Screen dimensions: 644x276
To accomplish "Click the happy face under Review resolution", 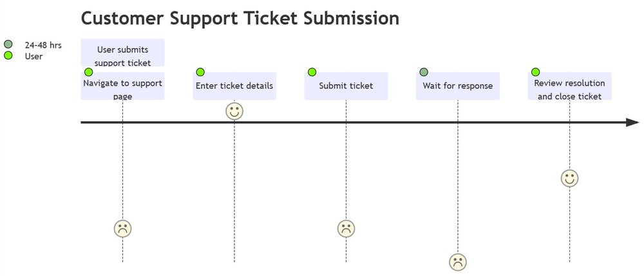I will pyautogui.click(x=570, y=179).
